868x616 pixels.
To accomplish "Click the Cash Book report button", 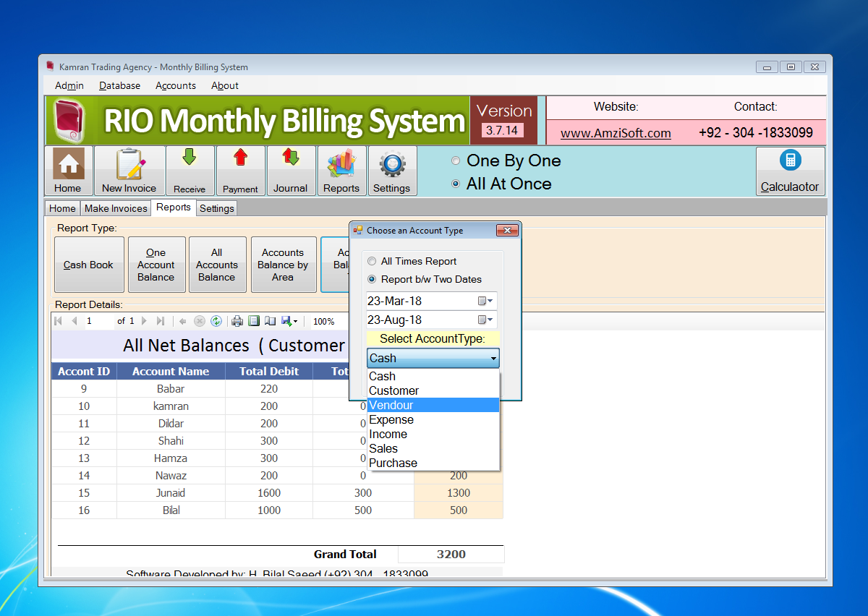I will [89, 265].
